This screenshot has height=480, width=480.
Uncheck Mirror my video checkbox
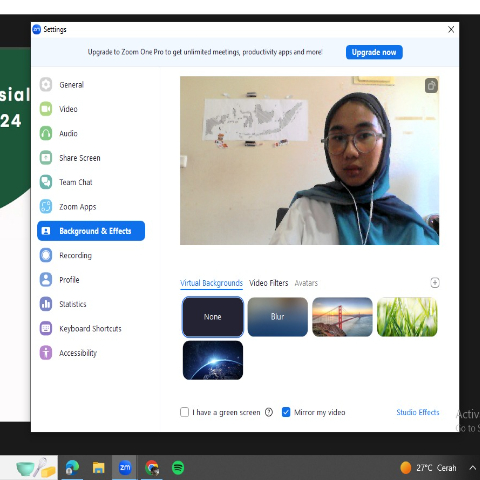click(x=286, y=412)
